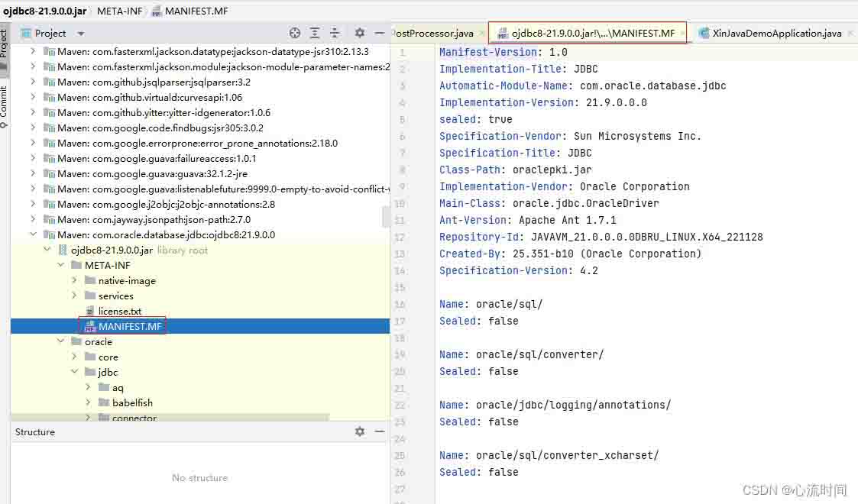
Task: Open the Structure panel gear options
Action: 360,431
